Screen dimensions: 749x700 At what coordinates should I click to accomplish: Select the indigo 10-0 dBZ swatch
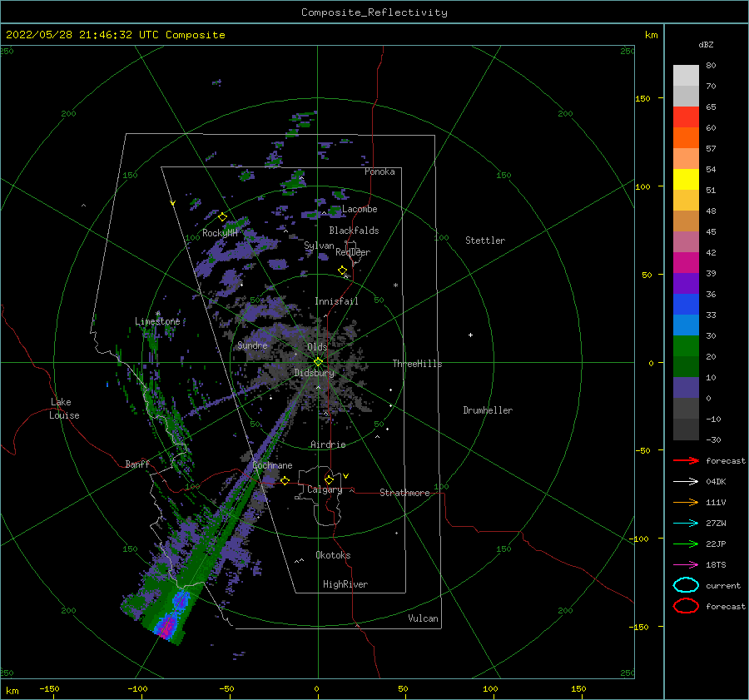coord(686,388)
